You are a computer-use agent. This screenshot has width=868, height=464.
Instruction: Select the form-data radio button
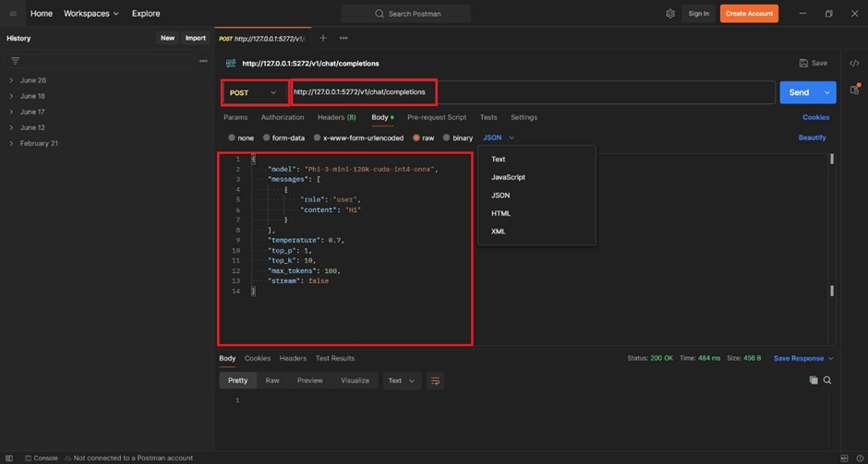coord(267,138)
